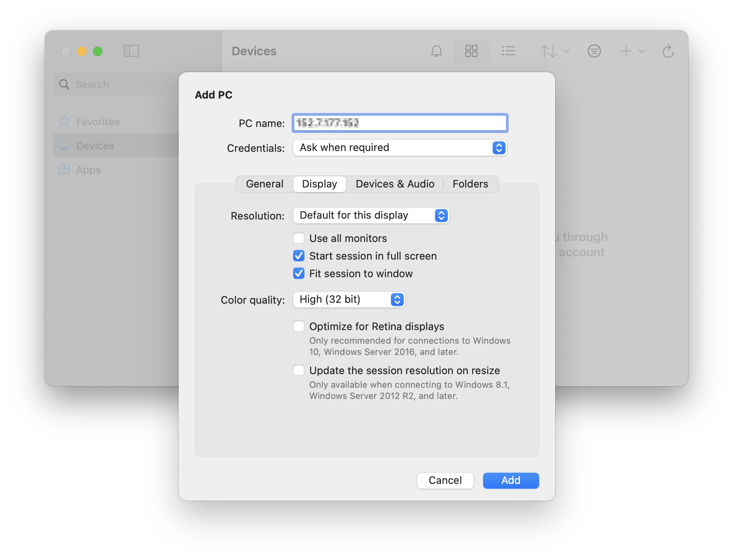Uncheck Start session in full screen

(299, 256)
